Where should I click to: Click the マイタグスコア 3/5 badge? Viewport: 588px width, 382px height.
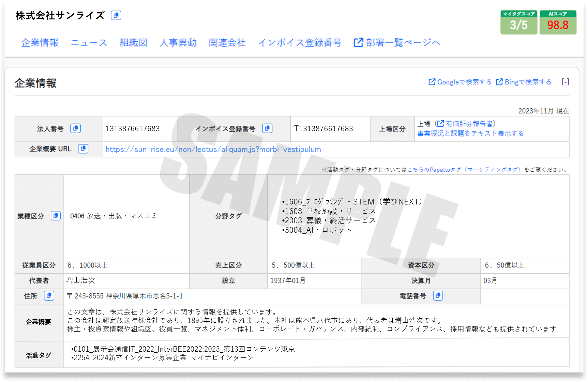519,22
